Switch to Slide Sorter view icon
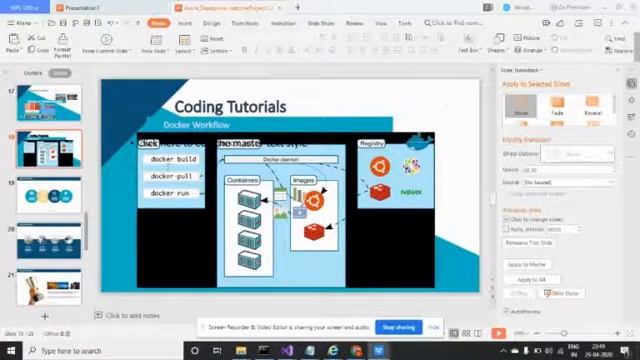 point(466,333)
